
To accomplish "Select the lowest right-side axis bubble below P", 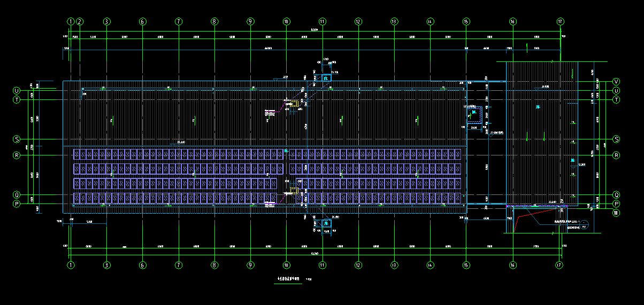I will click(616, 213).
